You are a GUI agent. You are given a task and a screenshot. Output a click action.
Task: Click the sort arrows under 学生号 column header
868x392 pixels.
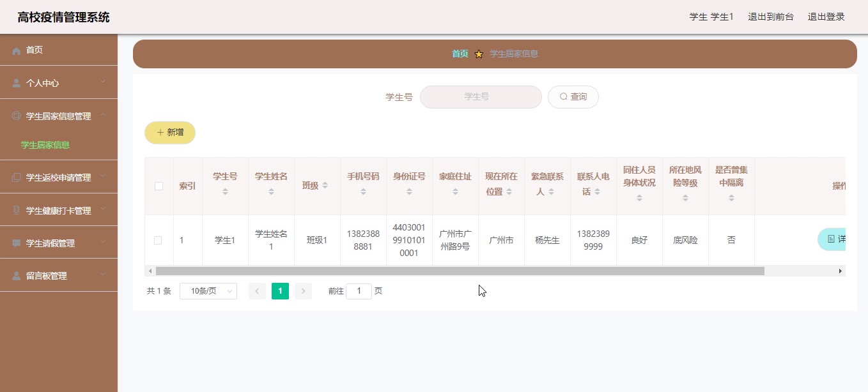tap(225, 192)
